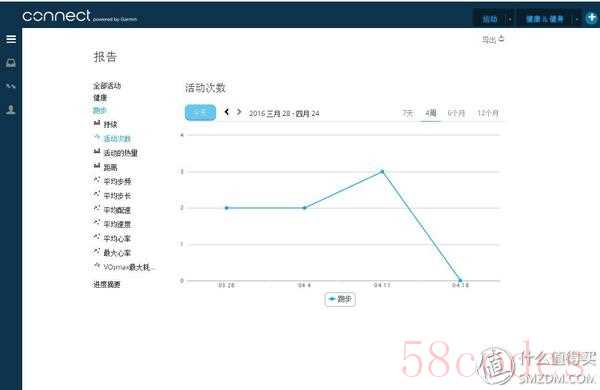
Task: Select 健康 in the report list
Action: click(100, 98)
